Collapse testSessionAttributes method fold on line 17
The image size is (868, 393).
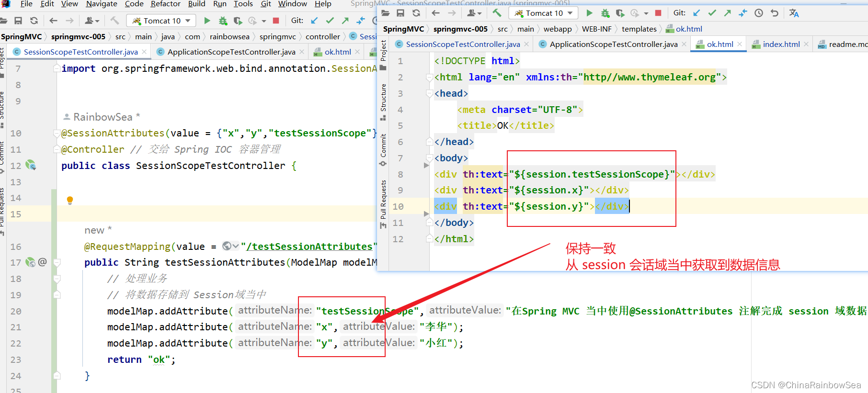tap(57, 262)
